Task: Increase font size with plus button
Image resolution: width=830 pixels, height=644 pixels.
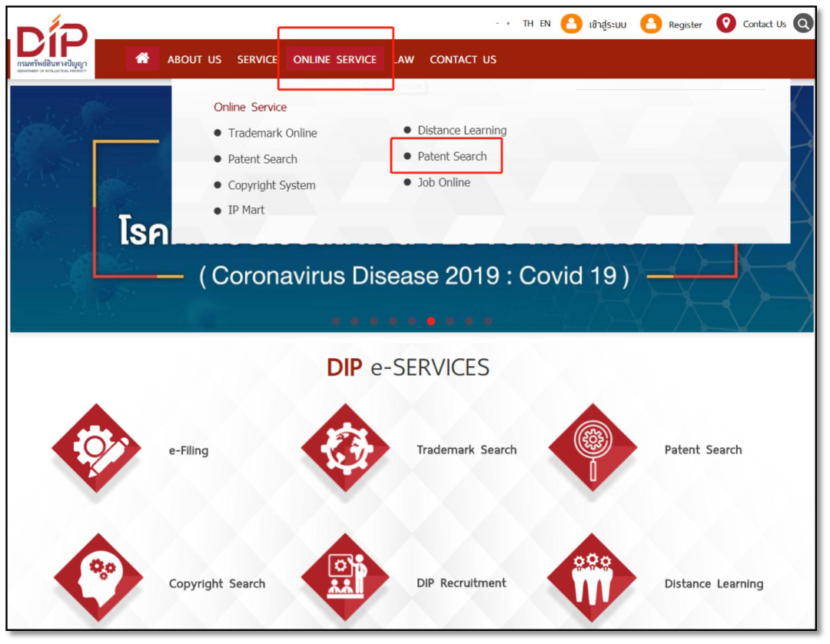Action: [508, 24]
